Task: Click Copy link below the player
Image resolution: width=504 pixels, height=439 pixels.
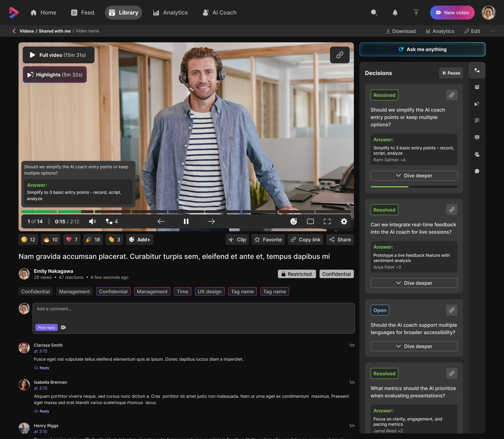Action: tap(305, 240)
